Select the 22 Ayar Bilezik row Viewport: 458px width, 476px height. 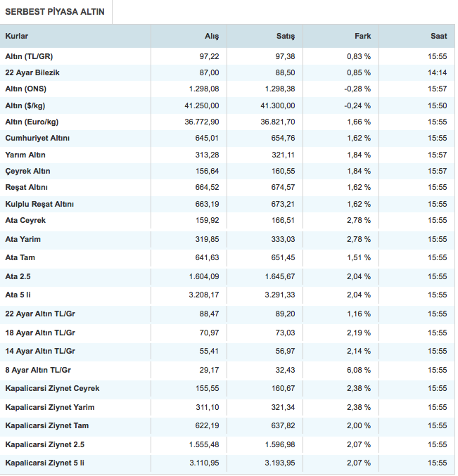[x=33, y=72]
